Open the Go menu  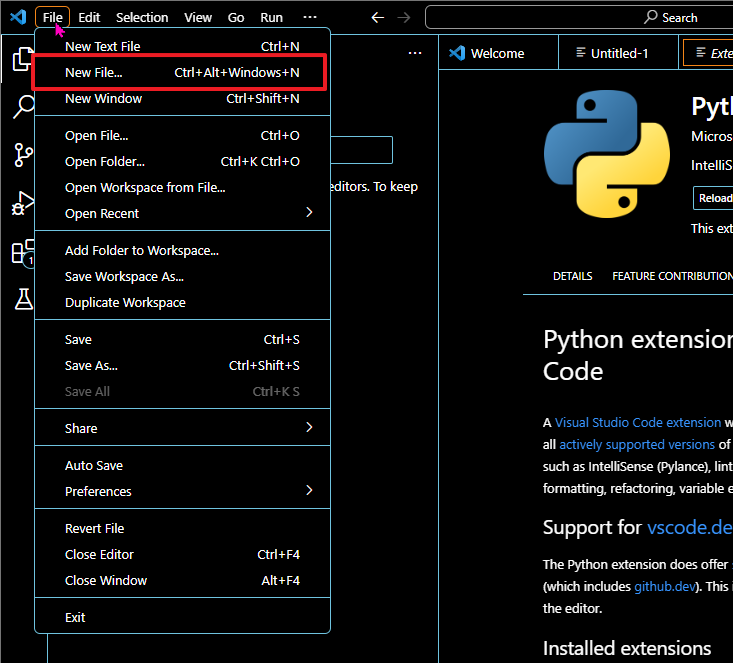(x=236, y=17)
